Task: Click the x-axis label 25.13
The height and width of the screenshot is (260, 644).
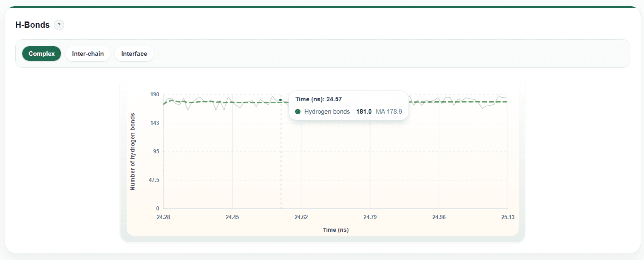Action: (507, 217)
